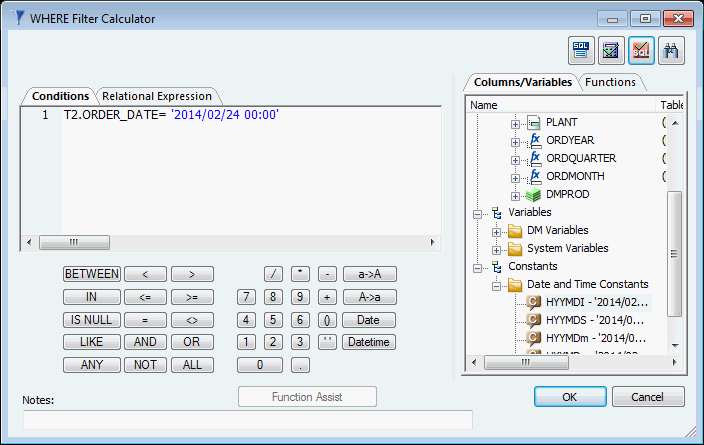Viewport: 704px width, 445px height.
Task: Click the OK button
Action: point(570,397)
